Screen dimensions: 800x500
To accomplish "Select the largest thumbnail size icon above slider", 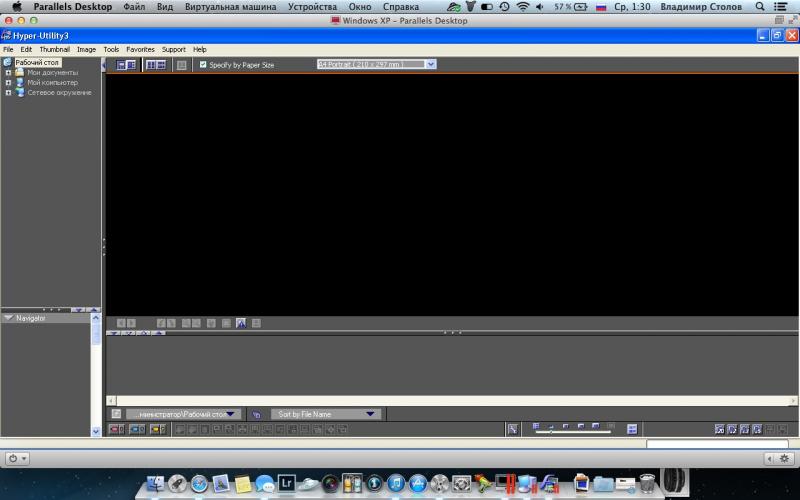I will pyautogui.click(x=595, y=426).
